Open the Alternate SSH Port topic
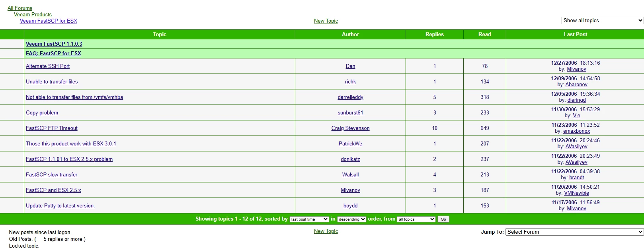644x248 pixels. pos(48,66)
